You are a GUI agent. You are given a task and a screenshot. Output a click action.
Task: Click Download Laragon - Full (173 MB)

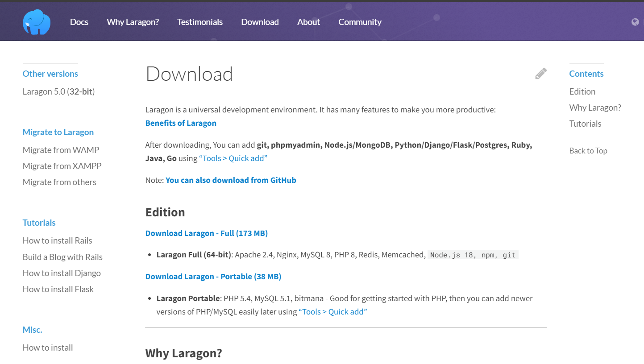click(x=207, y=233)
